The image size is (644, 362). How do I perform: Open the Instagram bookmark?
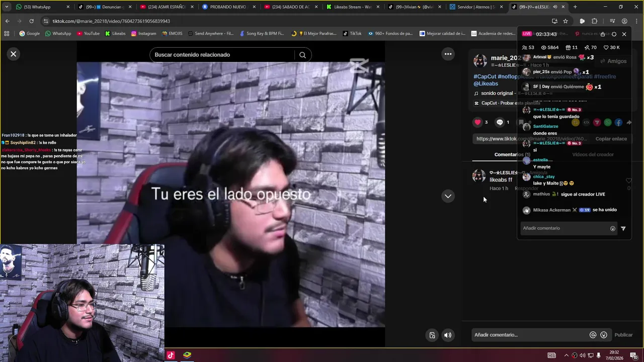tap(143, 34)
